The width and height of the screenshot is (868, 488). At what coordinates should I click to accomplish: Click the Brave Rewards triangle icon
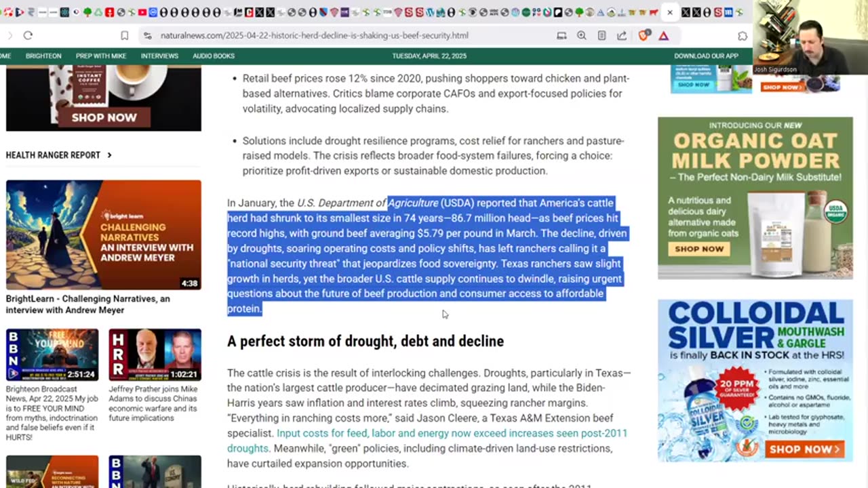pos(663,36)
